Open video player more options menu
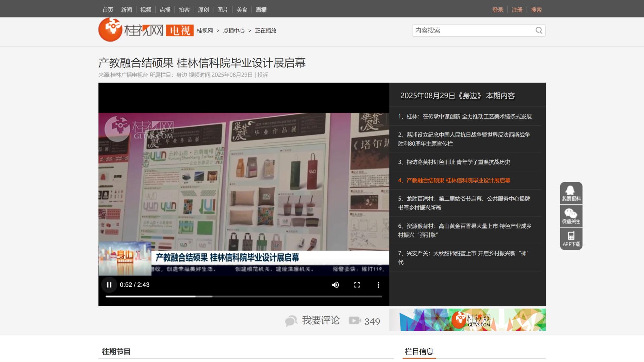644x362 pixels. coord(378,285)
